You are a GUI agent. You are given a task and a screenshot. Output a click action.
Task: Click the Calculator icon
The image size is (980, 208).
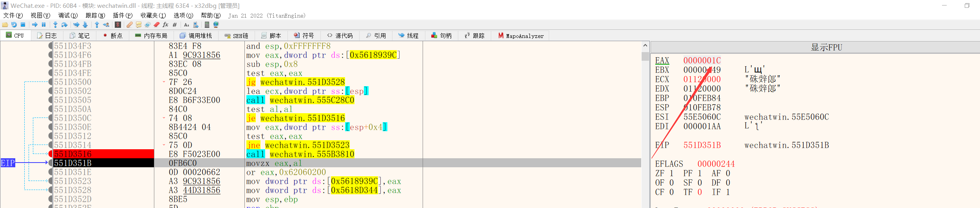click(x=207, y=25)
